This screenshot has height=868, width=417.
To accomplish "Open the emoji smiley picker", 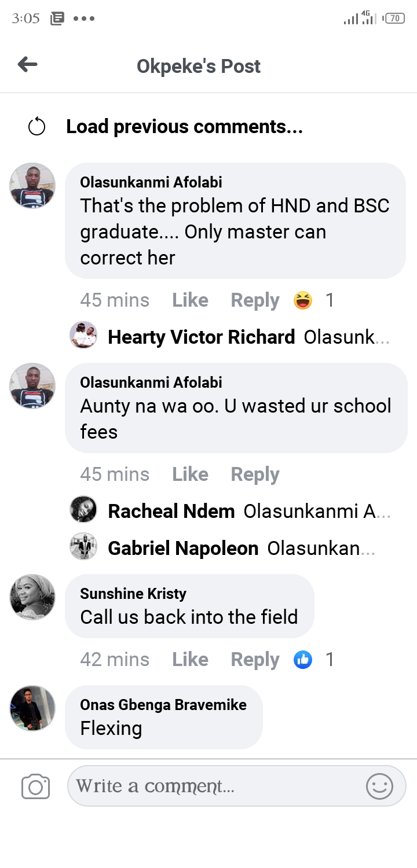I will coord(379,787).
